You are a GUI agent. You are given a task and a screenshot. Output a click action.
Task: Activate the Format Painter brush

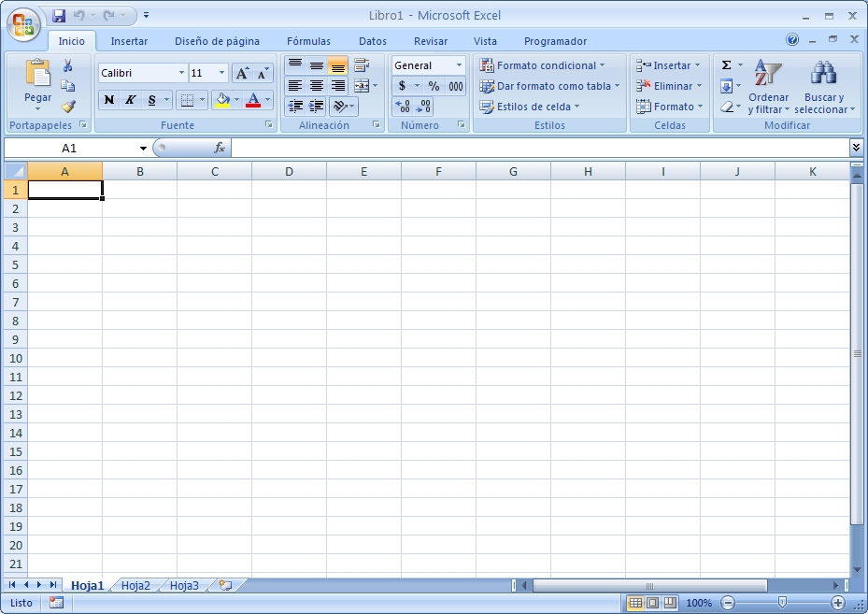tap(68, 106)
